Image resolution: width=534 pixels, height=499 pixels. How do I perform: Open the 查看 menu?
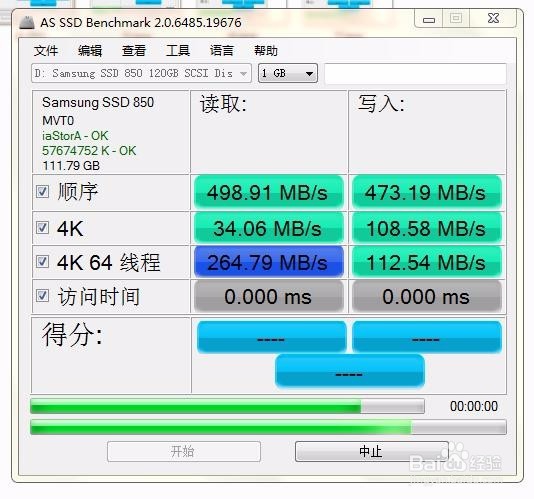pyautogui.click(x=134, y=51)
